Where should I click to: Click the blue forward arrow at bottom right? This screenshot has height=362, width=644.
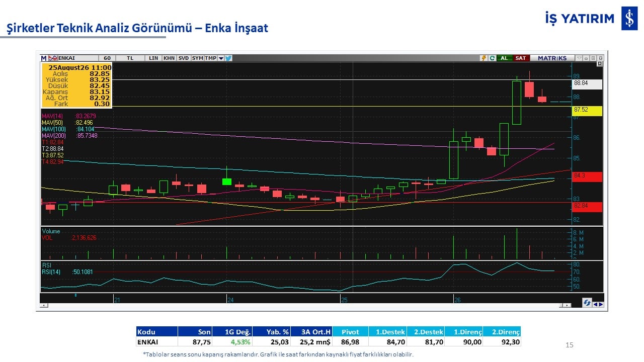click(x=600, y=304)
